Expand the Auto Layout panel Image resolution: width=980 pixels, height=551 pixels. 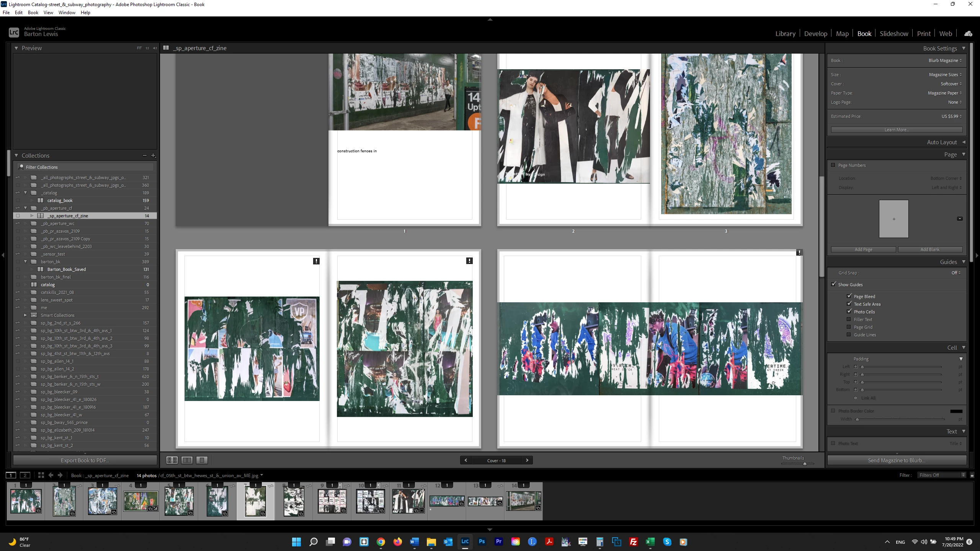(964, 142)
